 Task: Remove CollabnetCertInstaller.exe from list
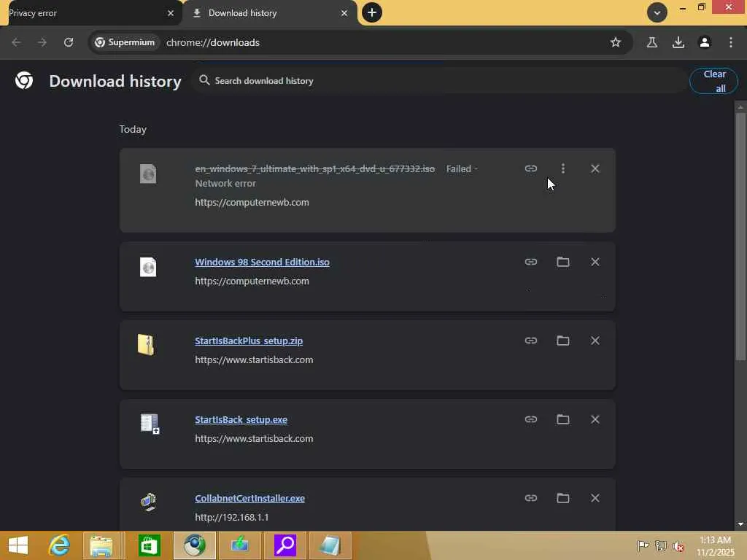click(x=595, y=498)
